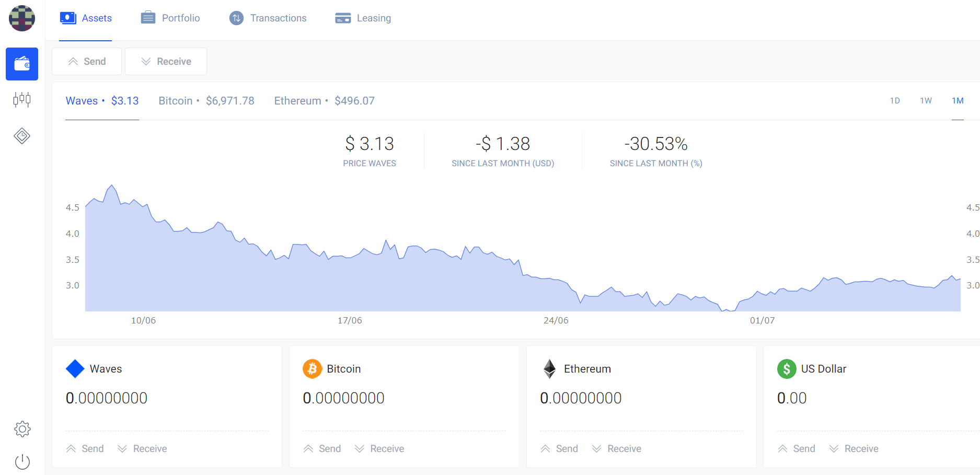Viewport: 980px width, 475px height.
Task: Switch to the Portfolio tab
Action: click(x=170, y=18)
